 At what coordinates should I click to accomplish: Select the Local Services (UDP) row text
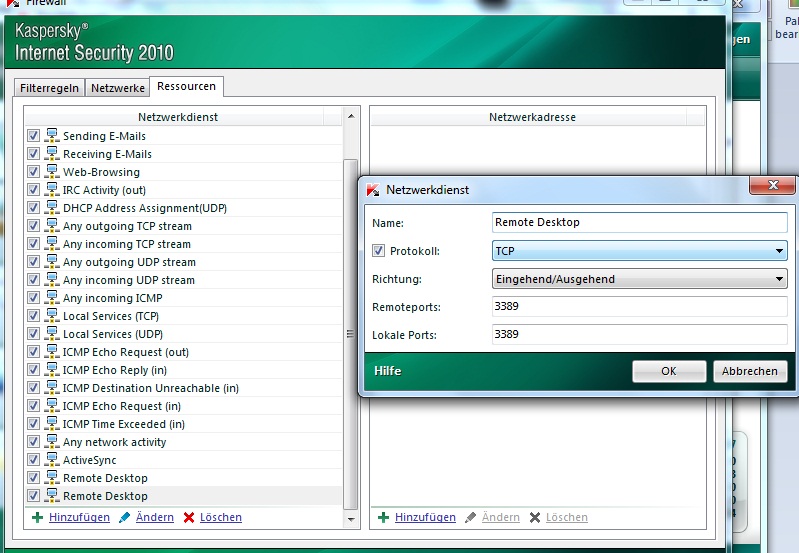pos(113,334)
